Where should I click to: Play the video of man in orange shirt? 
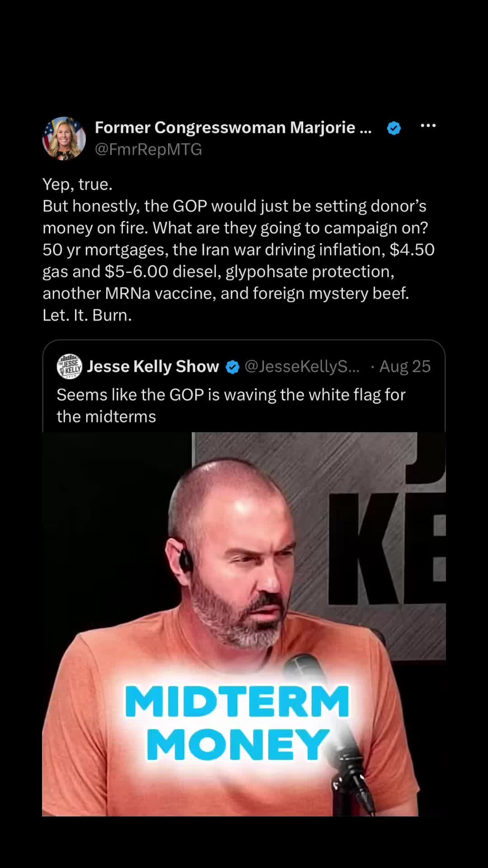coord(244,624)
